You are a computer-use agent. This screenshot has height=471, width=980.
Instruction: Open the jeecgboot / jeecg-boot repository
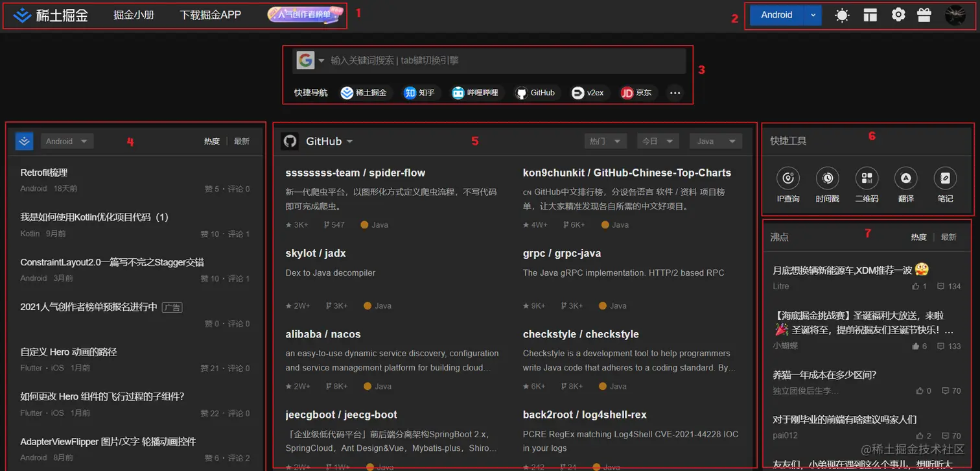point(342,415)
